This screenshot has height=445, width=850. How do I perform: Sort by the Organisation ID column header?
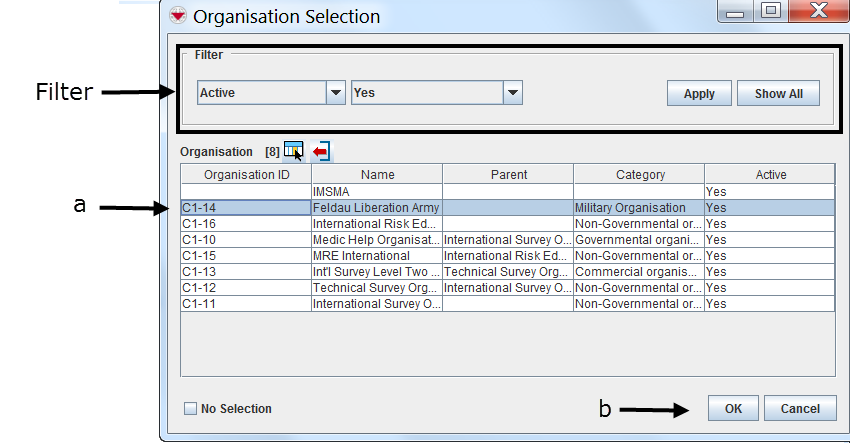tap(246, 174)
